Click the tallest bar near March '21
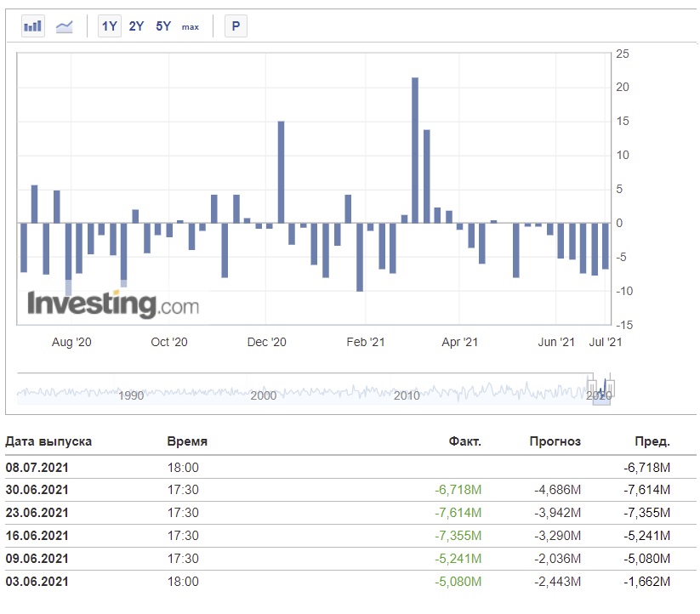 coord(415,151)
